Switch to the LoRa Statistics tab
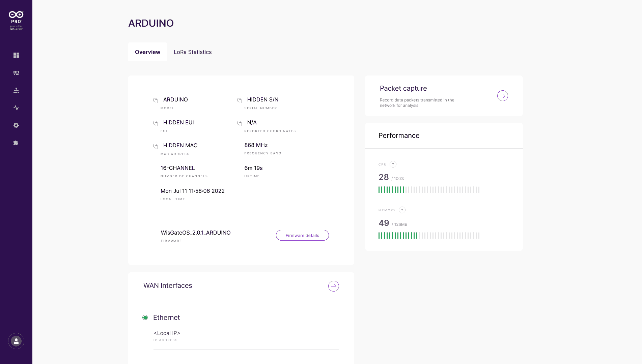 click(193, 52)
